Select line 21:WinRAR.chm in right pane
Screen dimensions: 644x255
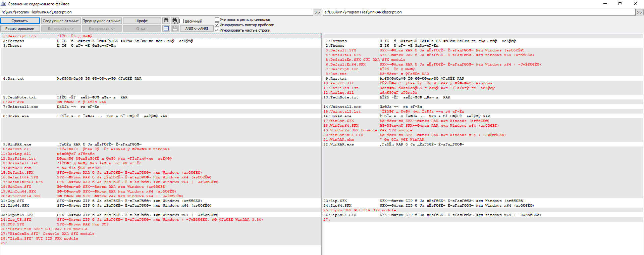click(483, 140)
